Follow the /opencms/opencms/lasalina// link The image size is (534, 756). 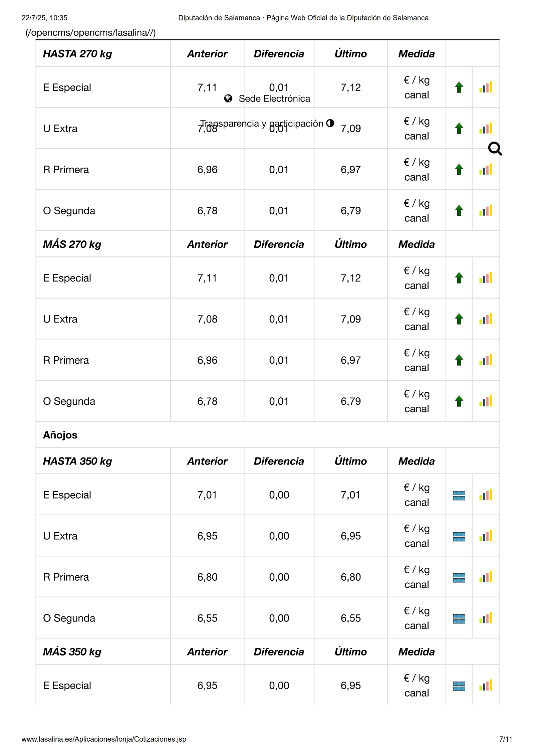pos(90,33)
